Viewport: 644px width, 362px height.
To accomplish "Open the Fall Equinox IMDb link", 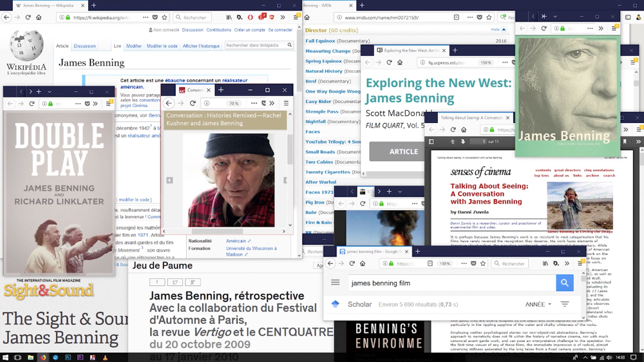I will point(320,41).
